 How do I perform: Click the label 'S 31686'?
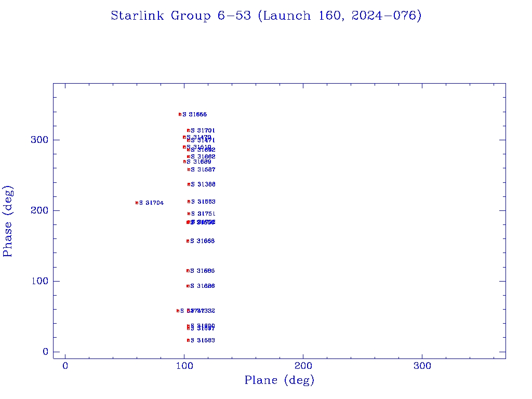pos(202,286)
